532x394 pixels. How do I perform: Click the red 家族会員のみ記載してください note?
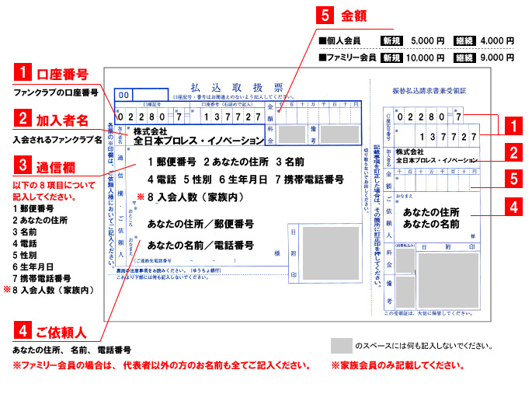click(398, 365)
